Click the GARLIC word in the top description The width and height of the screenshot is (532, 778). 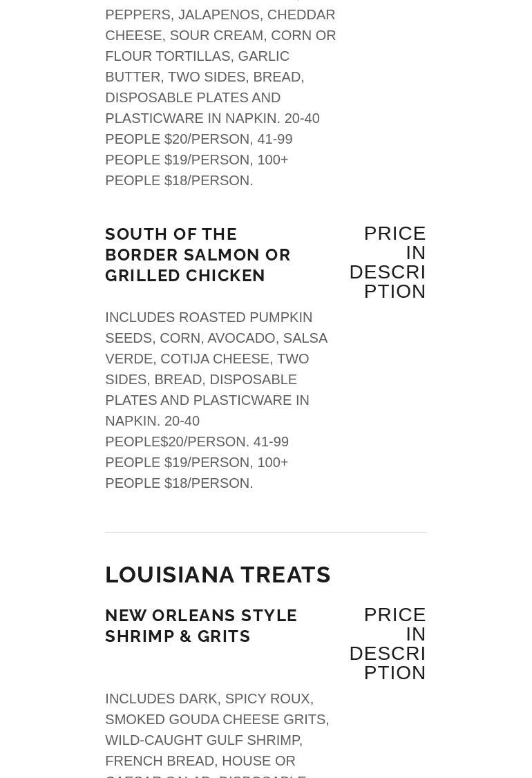(x=263, y=56)
